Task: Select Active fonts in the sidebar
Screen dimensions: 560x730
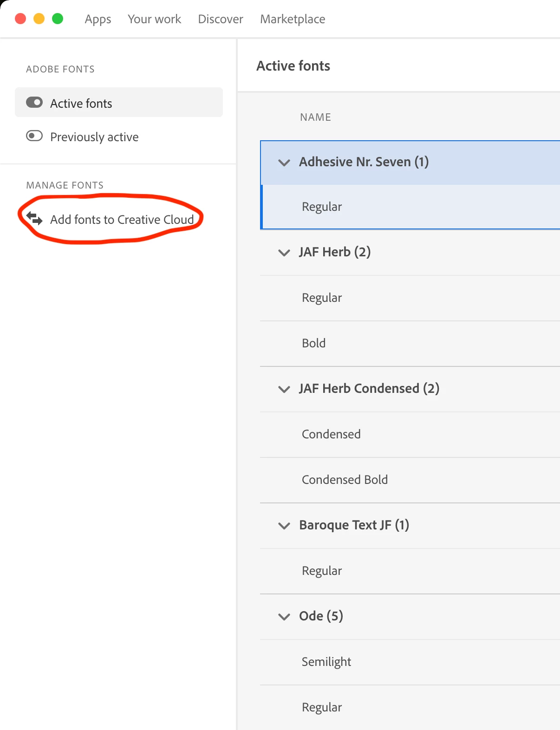Action: coord(119,102)
